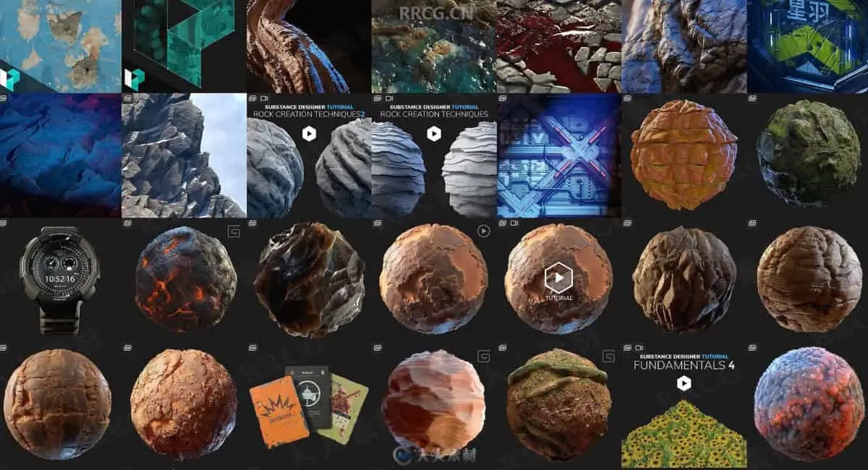Open the mossy mound dirt sphere thumbnail
The height and width of the screenshot is (470, 868).
point(558,405)
